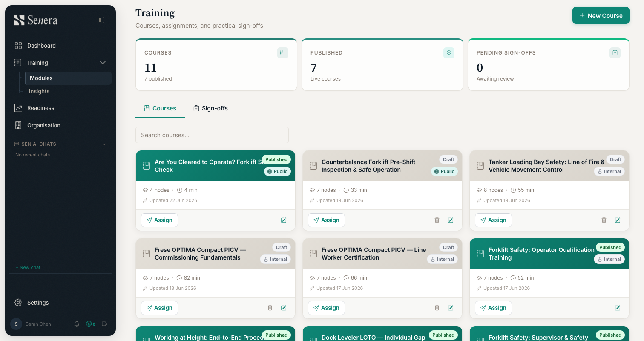644x341 pixels.
Task: Open the Frese OPTIMA Commissioning Fundamentals title
Action: click(x=200, y=254)
